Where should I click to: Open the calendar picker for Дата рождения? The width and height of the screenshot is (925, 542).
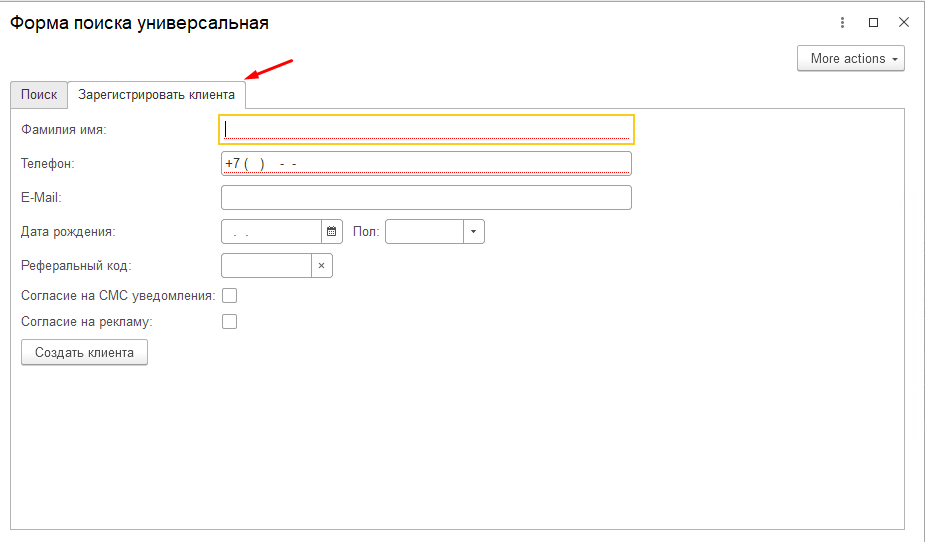332,232
